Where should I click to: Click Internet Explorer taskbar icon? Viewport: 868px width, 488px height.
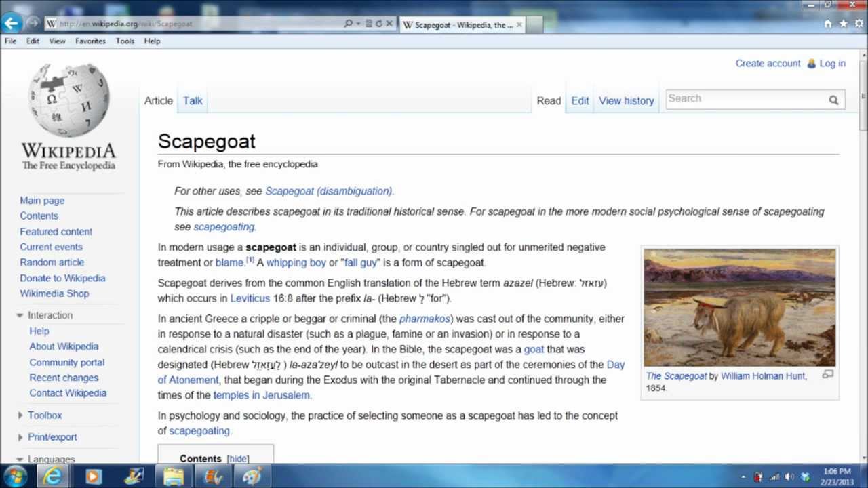pyautogui.click(x=53, y=476)
